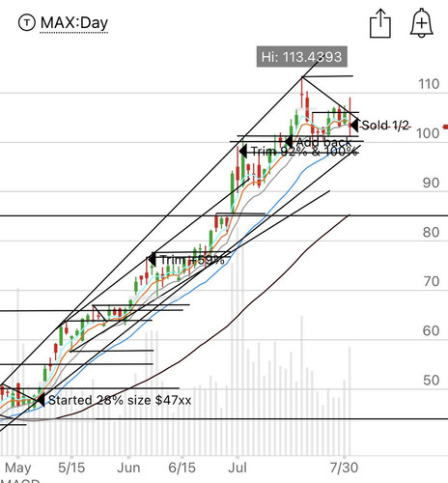Select the 70 price axis label

431,281
